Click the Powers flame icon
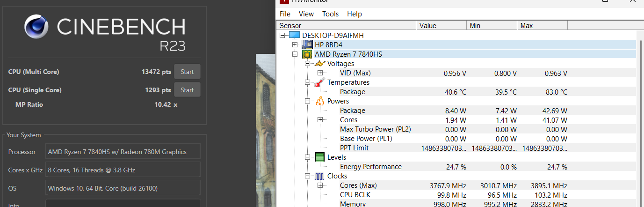The height and width of the screenshot is (207, 644). [x=320, y=101]
